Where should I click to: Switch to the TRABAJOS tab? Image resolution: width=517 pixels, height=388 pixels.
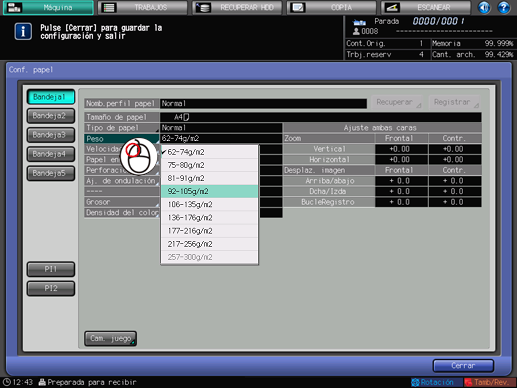[143, 8]
